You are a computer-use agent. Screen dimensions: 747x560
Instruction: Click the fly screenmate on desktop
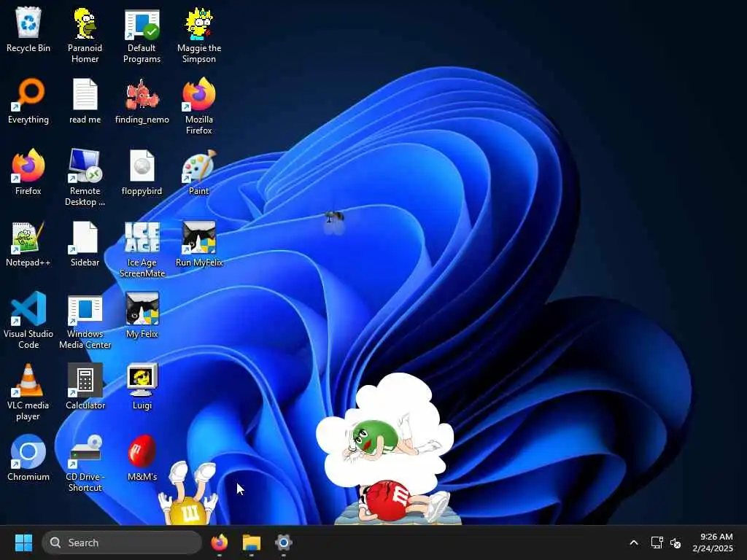pos(334,223)
